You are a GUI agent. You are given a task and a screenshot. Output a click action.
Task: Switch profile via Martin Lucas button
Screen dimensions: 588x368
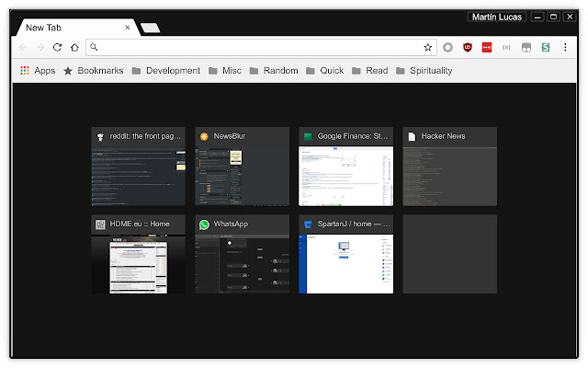[x=496, y=17]
